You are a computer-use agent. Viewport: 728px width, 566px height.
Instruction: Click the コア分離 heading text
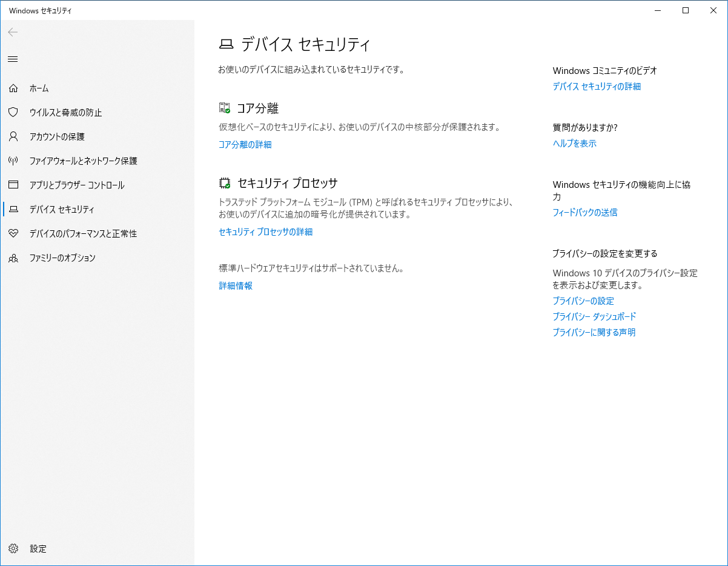(x=257, y=108)
